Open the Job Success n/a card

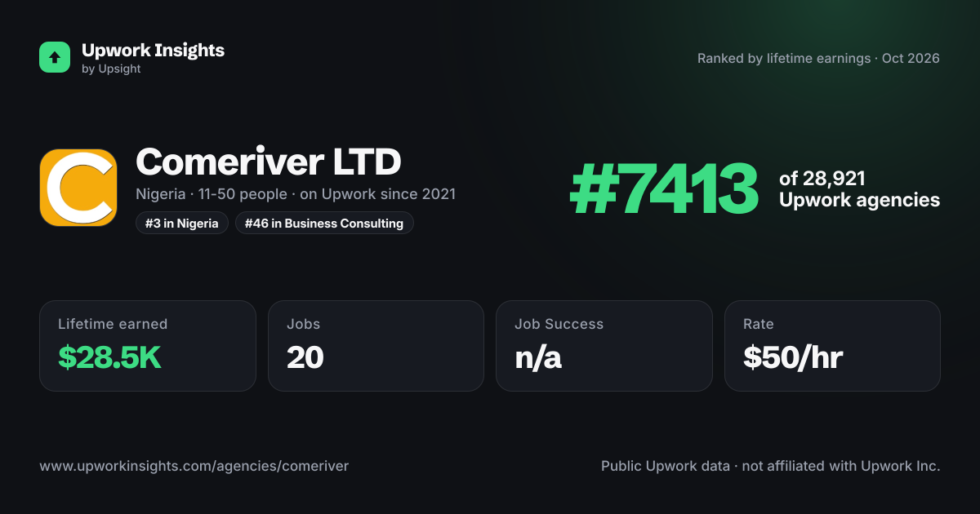pos(604,346)
